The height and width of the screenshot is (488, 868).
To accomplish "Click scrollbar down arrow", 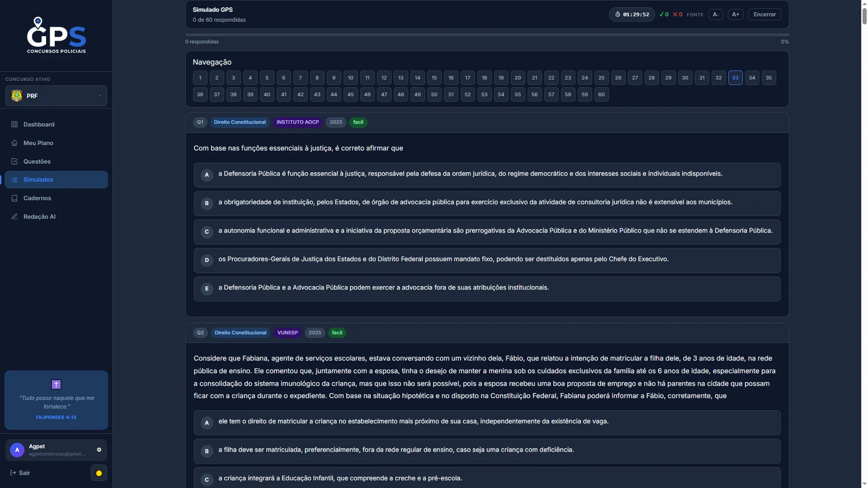I will tap(864, 484).
